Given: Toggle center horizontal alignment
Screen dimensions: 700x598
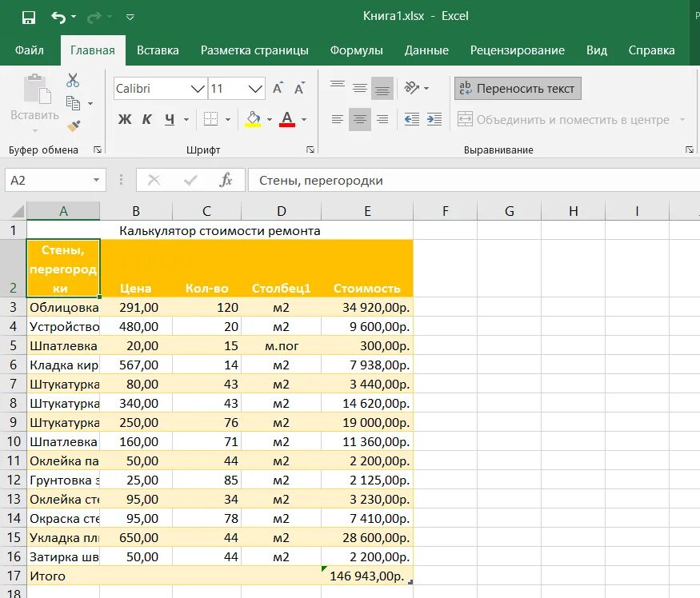Looking at the screenshot, I should tap(360, 119).
